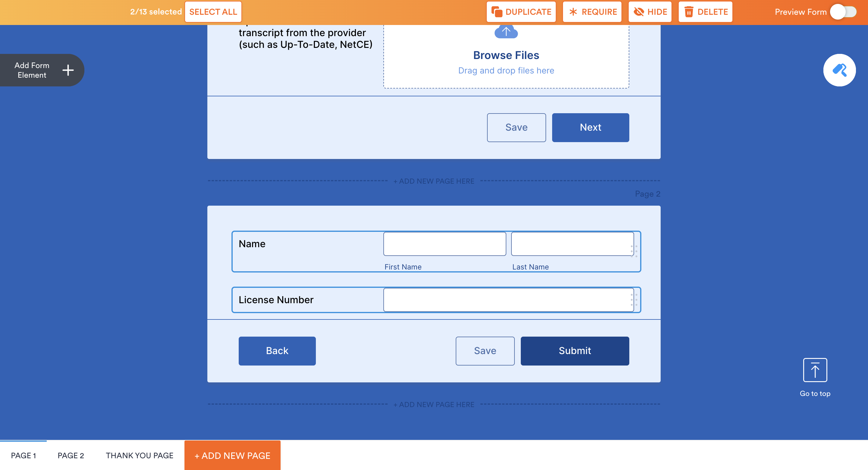
Task: Click the page 1 Save button
Action: point(516,127)
